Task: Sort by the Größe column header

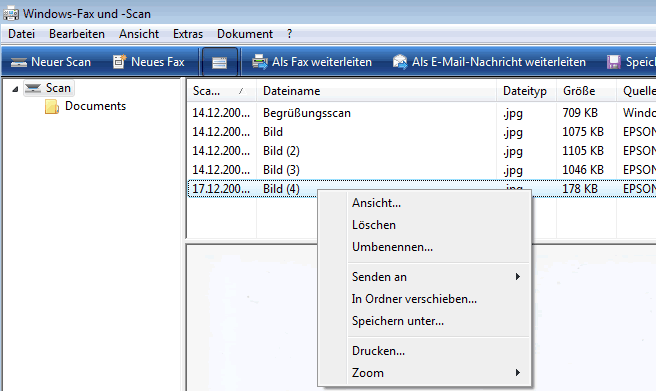Action: (x=586, y=91)
